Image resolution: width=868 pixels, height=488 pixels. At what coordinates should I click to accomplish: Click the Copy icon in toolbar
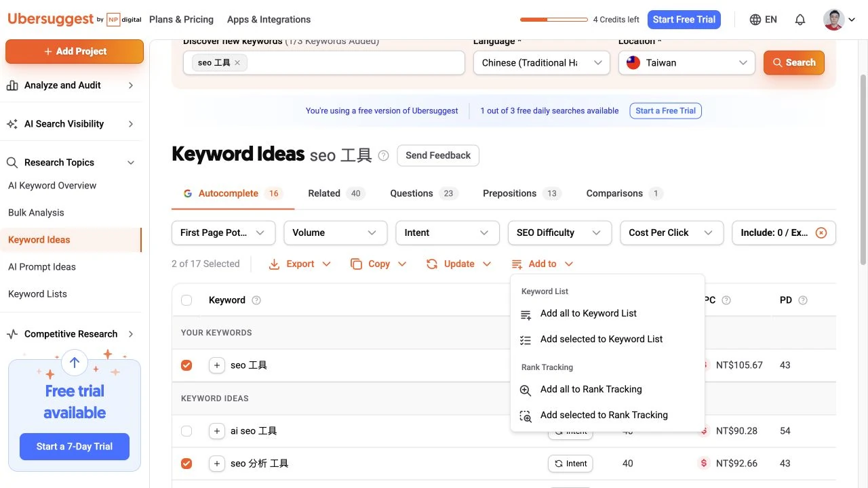356,264
